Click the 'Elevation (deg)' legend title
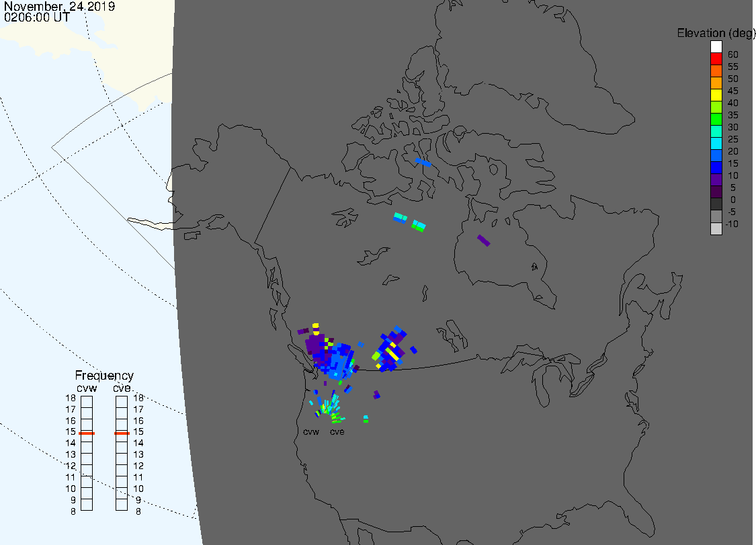Screen dimensions: 756x545 coord(716,34)
